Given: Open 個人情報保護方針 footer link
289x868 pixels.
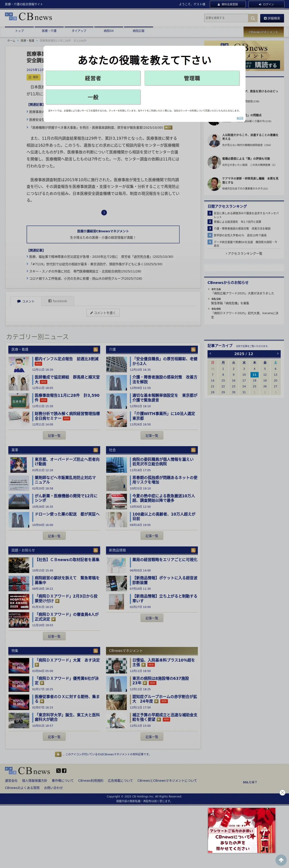Looking at the screenshot, I should click(34, 781).
